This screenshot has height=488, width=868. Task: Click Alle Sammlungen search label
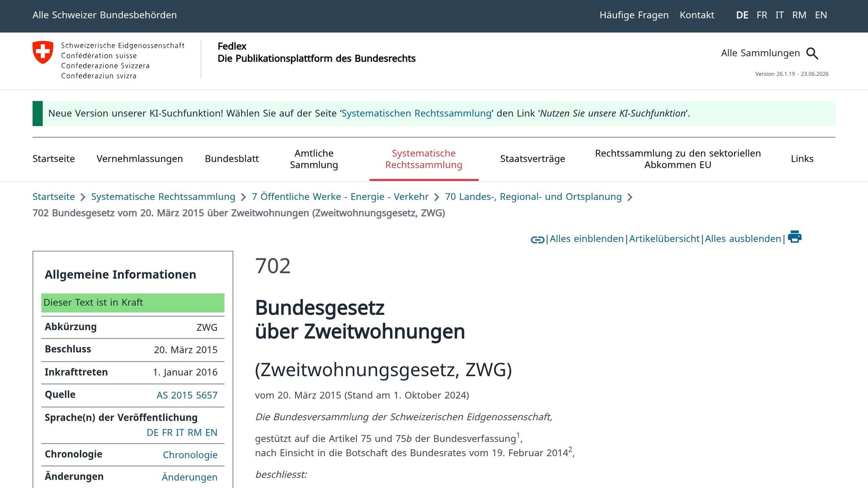[760, 53]
